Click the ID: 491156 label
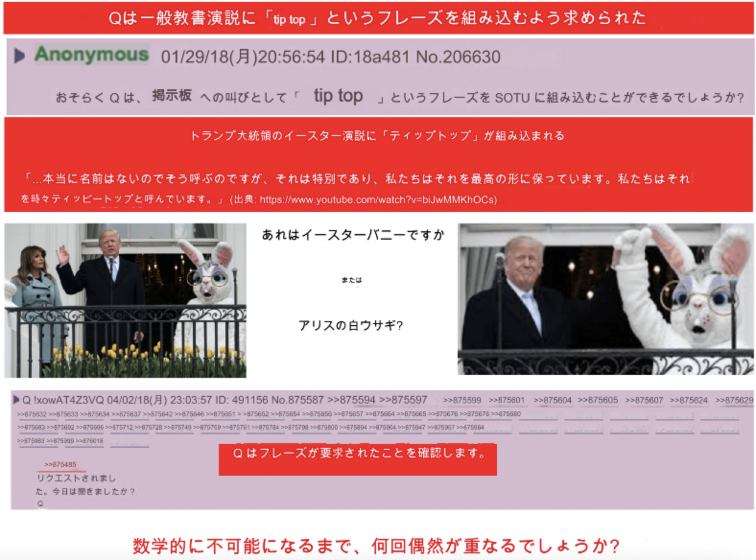The width and height of the screenshot is (756, 560). click(x=242, y=400)
